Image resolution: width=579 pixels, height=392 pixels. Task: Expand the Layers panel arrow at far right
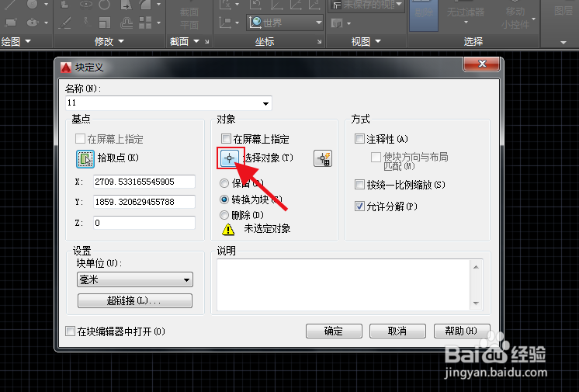[563, 43]
